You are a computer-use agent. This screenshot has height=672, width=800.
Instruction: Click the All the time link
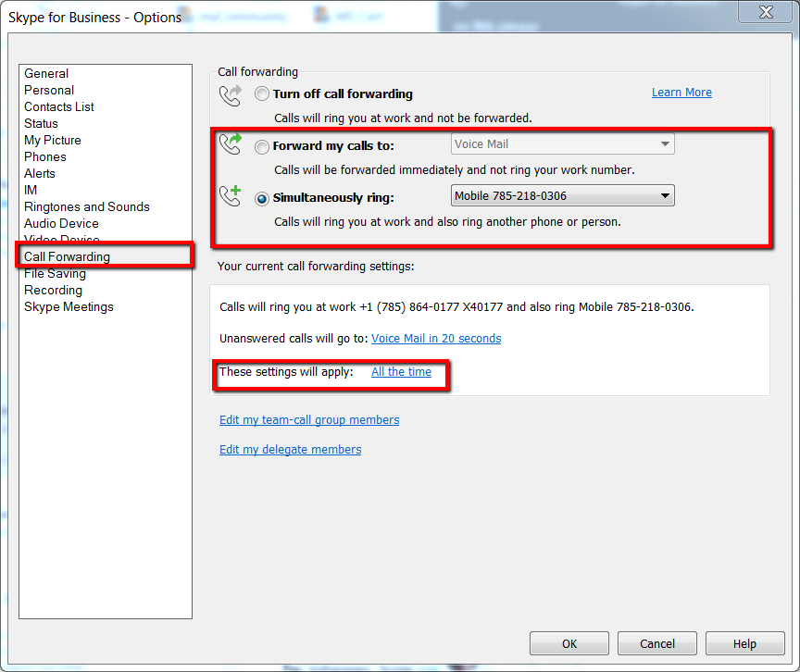(x=401, y=372)
